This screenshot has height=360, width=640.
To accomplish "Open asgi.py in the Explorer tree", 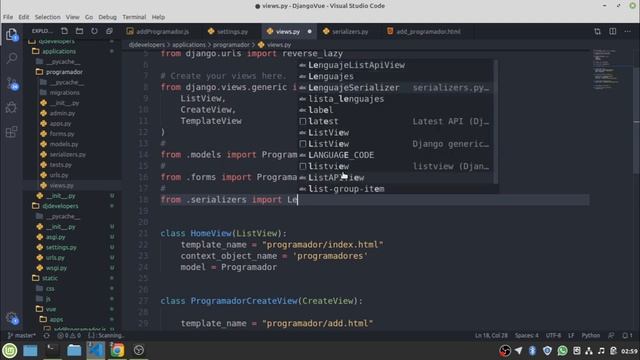I will (x=55, y=237).
